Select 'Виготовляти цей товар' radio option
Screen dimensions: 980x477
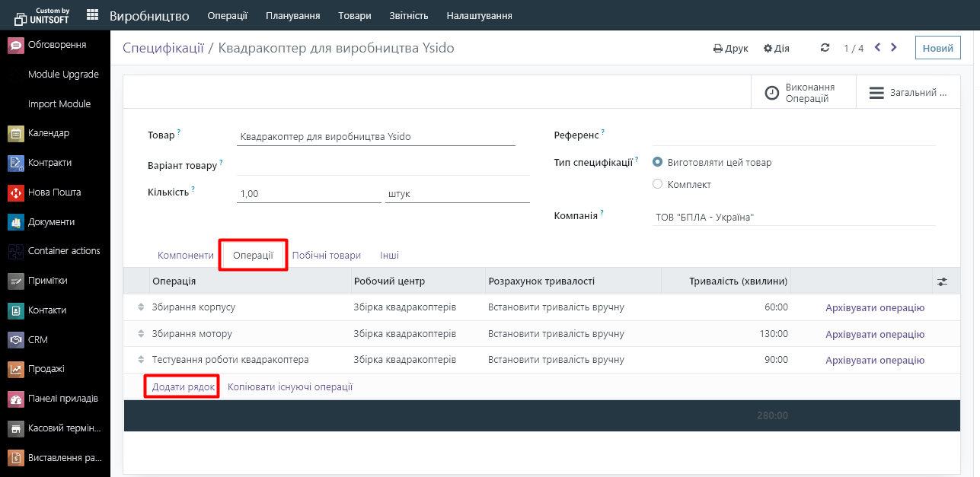click(x=658, y=162)
